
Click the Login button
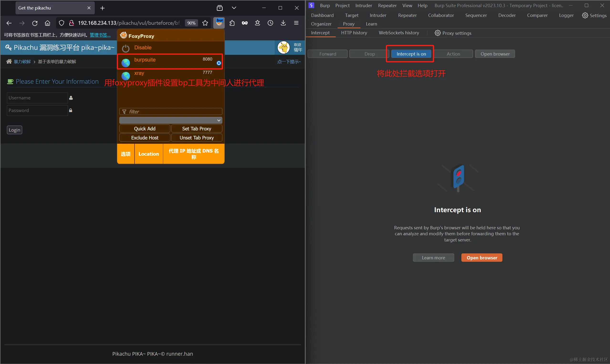tap(15, 130)
